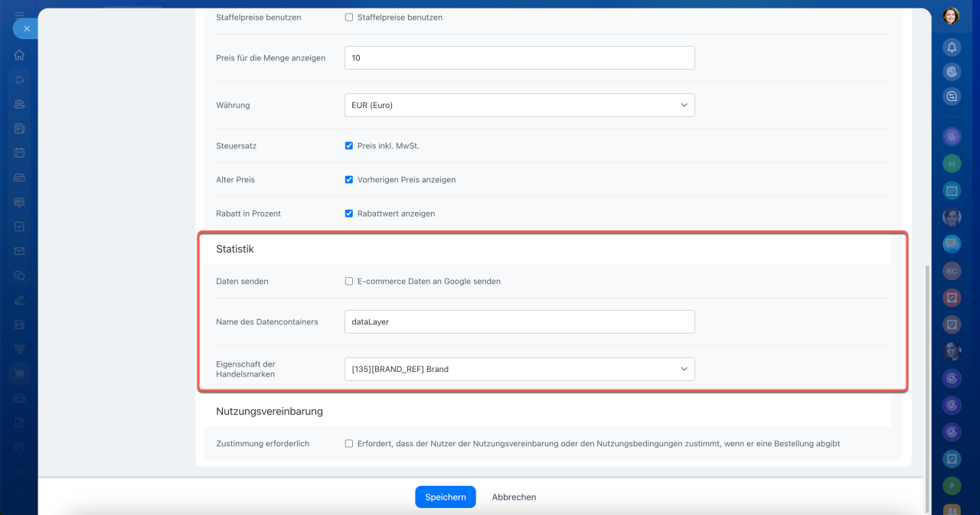Enable E-commerce Daten an Google senden
Screen dimensions: 980x515
click(349, 282)
